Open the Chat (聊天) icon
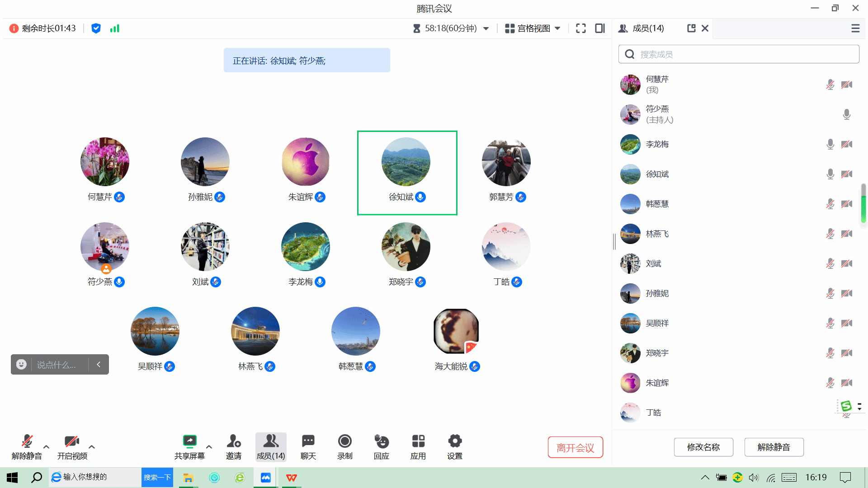 [x=308, y=441]
